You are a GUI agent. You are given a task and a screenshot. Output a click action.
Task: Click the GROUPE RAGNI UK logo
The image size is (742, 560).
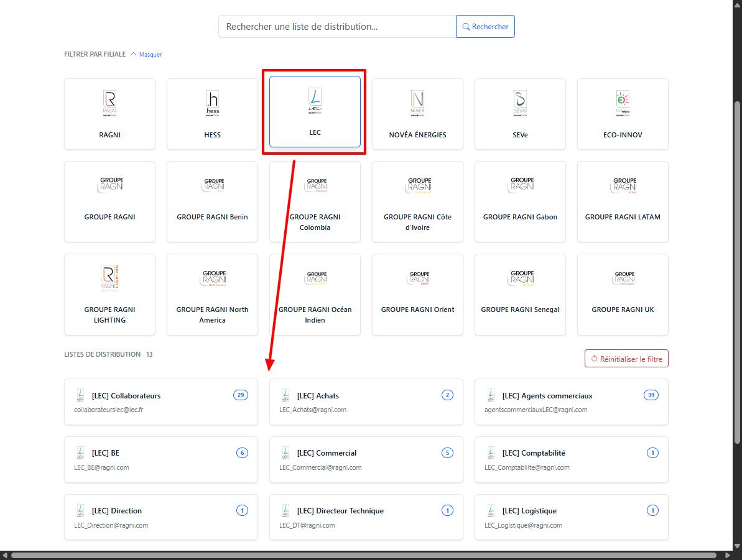[623, 278]
